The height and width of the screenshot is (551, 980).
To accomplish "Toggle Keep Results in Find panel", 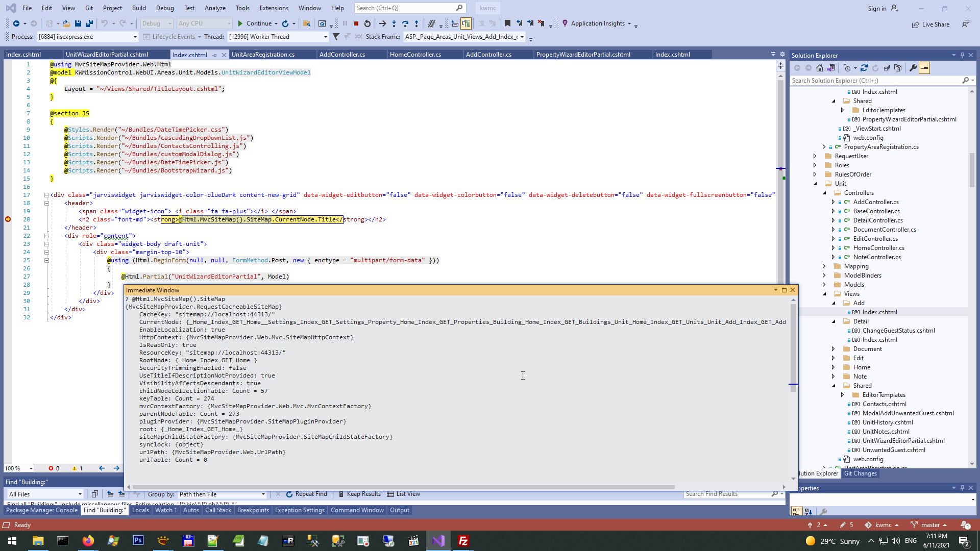I will tap(359, 494).
